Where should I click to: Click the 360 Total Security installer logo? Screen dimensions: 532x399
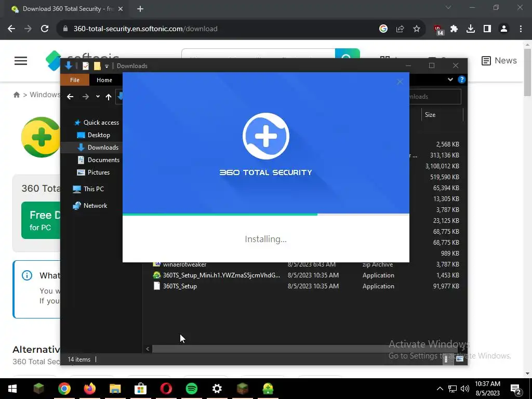click(x=266, y=136)
